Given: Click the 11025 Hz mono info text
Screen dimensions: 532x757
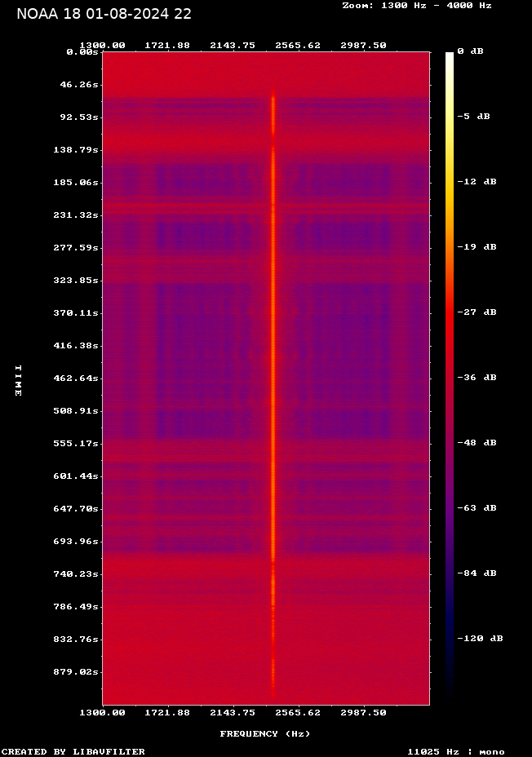Looking at the screenshot, I should (x=455, y=751).
